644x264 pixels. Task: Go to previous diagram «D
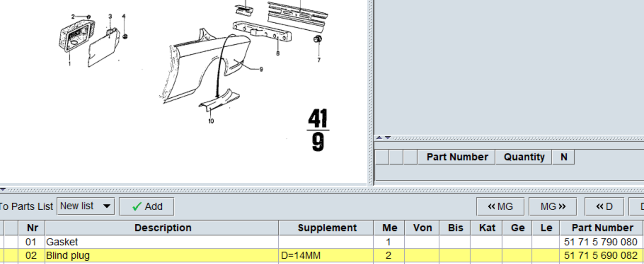tap(604, 206)
